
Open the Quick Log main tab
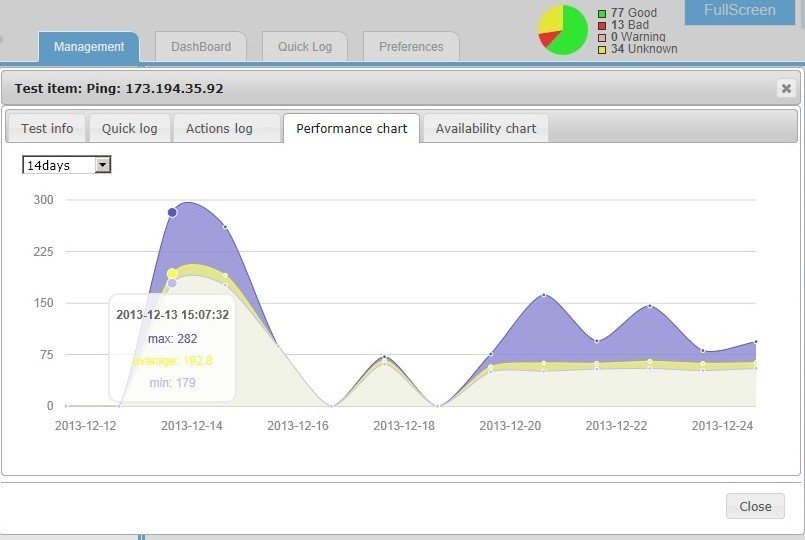pos(304,47)
